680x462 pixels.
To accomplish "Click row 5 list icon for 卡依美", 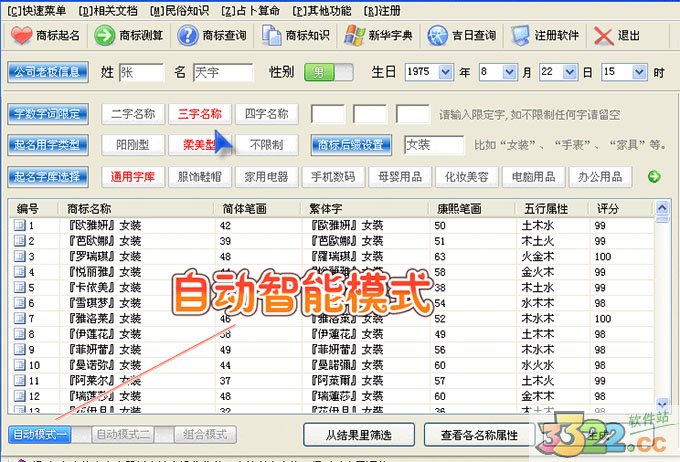I will tap(20, 287).
